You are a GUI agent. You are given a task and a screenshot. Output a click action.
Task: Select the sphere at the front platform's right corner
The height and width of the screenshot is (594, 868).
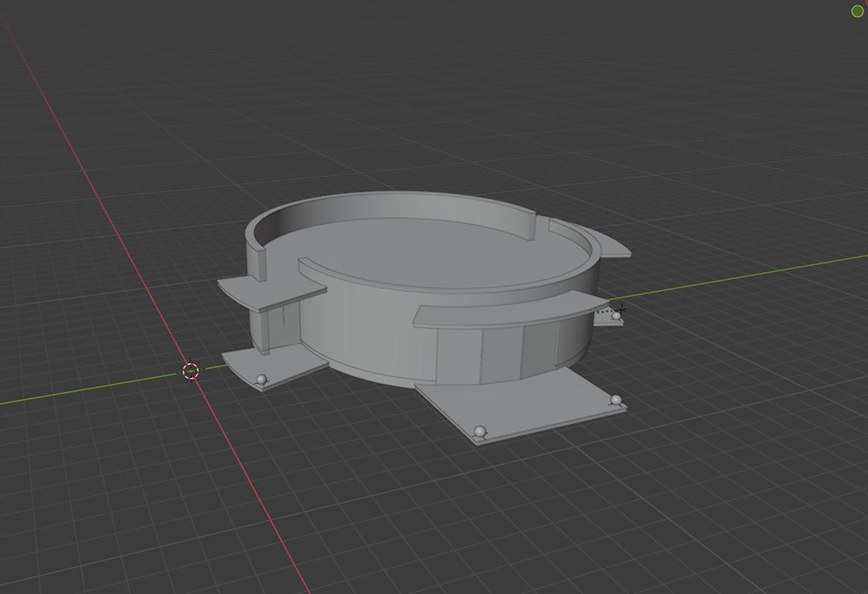(616, 400)
